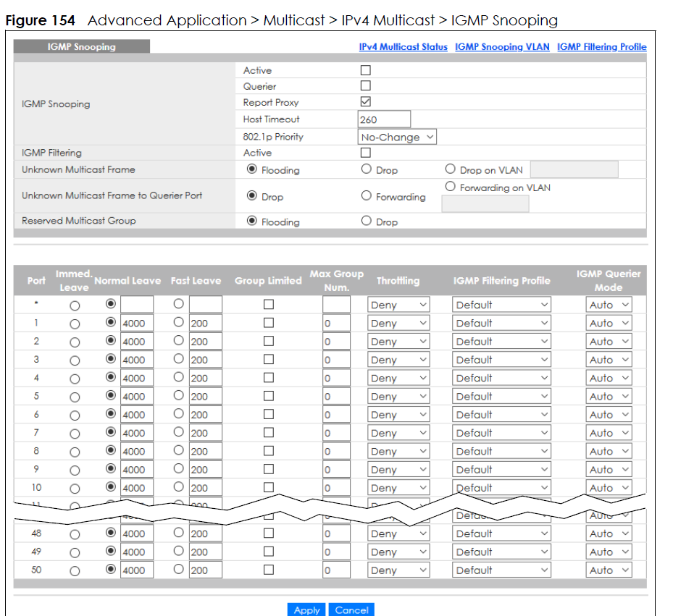Select Forwarding for Querier Port frames
Screen dimensions: 673x616
pos(367,195)
